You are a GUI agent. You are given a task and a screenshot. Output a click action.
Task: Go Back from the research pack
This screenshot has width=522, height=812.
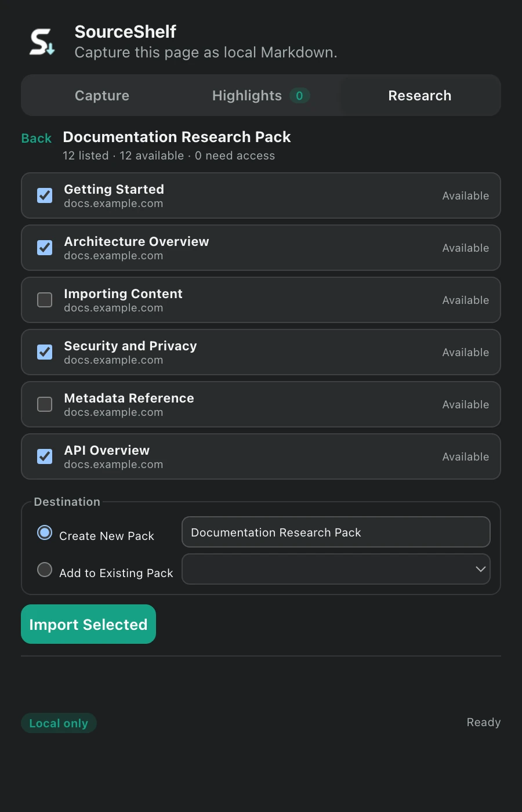(37, 139)
